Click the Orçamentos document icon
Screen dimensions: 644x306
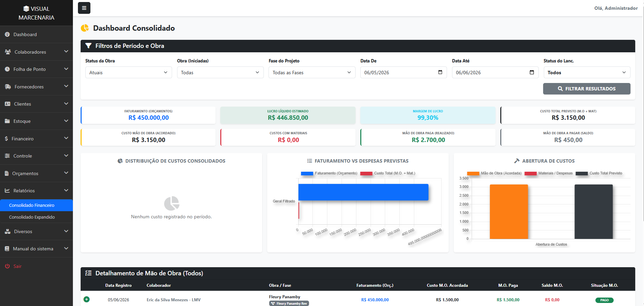[7, 173]
